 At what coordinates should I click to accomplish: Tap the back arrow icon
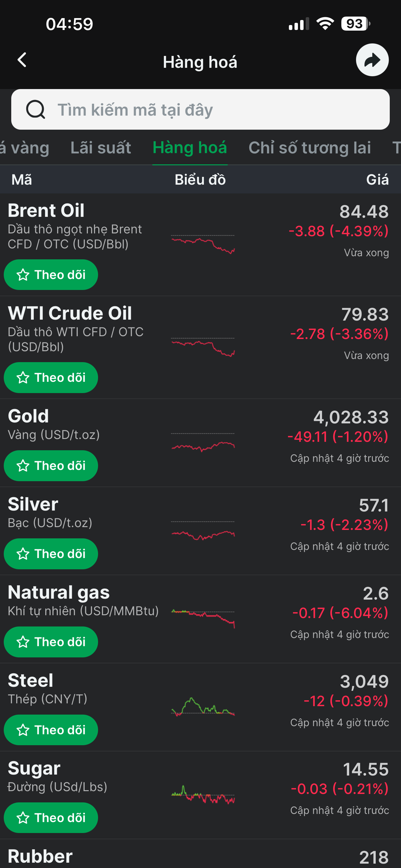click(x=22, y=60)
